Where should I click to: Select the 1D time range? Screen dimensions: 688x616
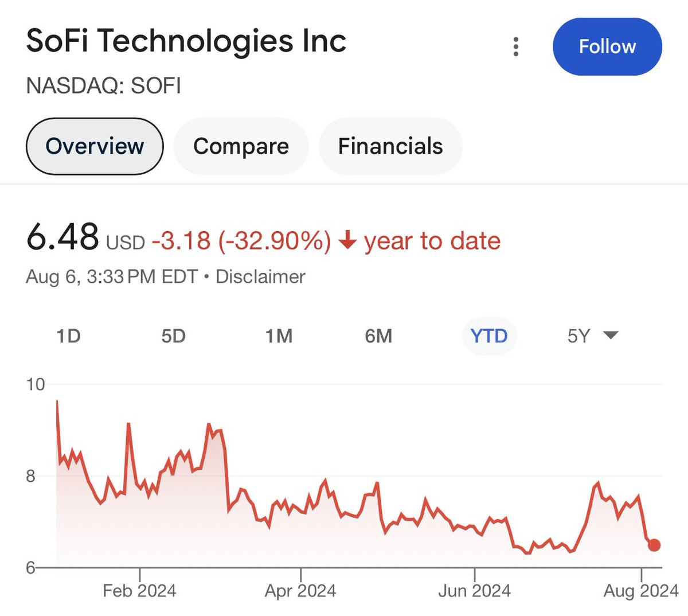[68, 336]
